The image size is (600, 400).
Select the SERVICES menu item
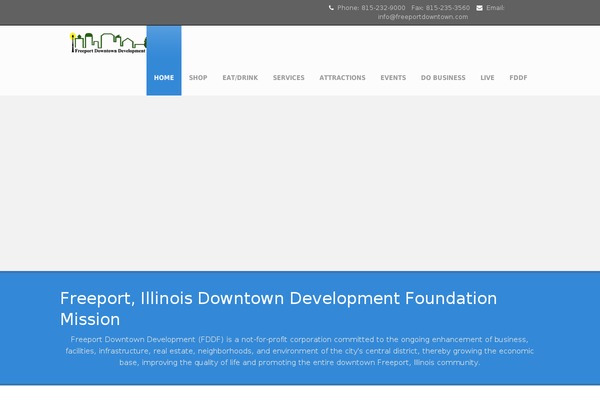point(289,77)
